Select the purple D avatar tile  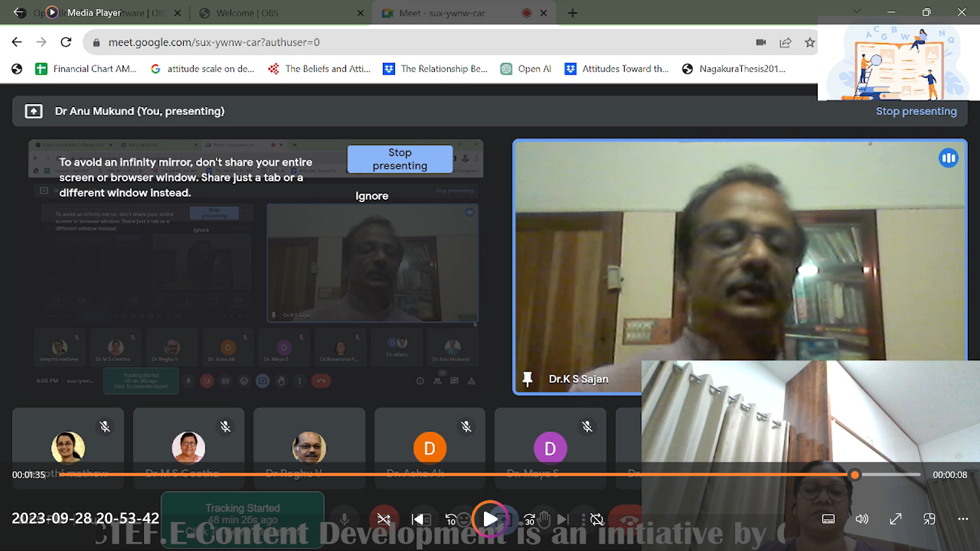coord(551,447)
